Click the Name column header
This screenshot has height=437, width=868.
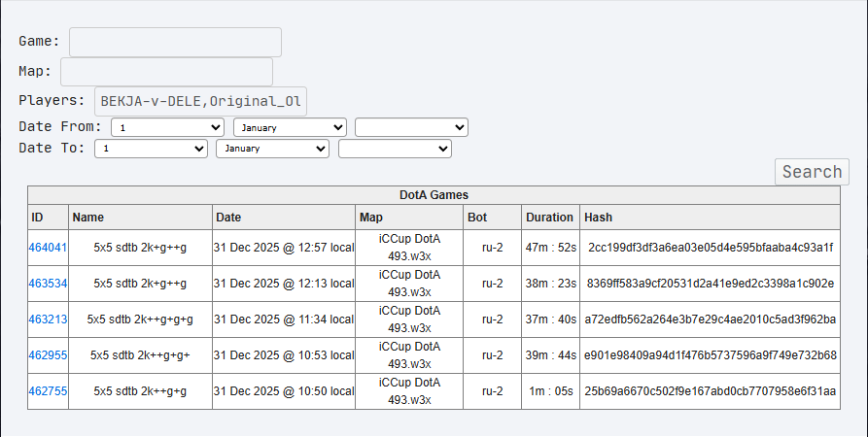87,218
